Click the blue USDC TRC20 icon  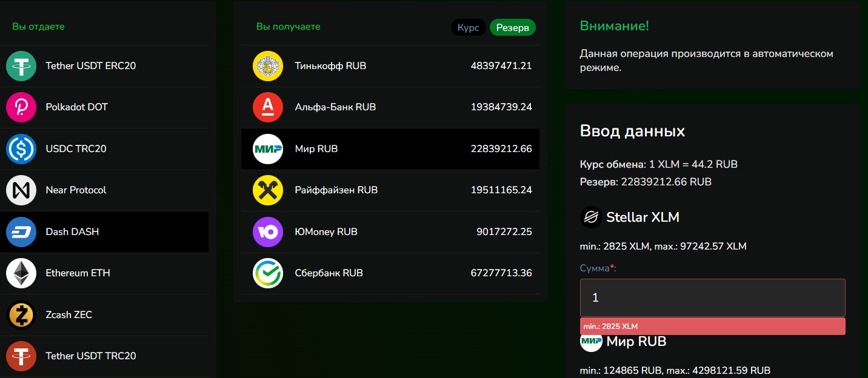pyautogui.click(x=21, y=148)
